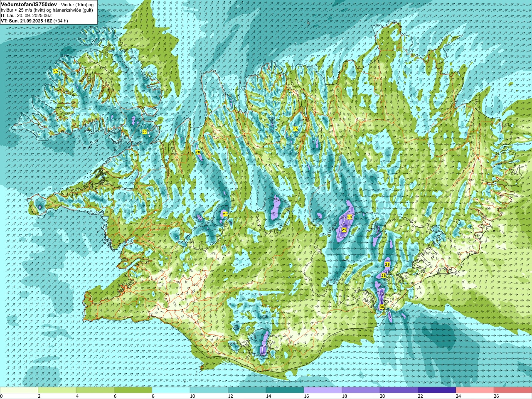Click the legend tick number 8
The width and height of the screenshot is (532, 399).
point(153,396)
